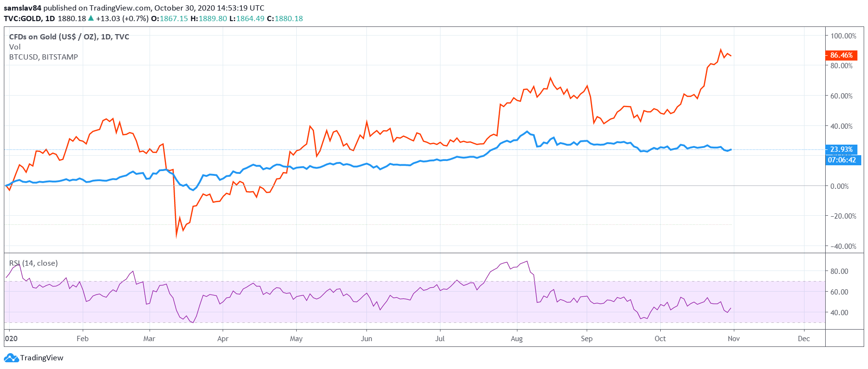This screenshot has height=369, width=868.
Task: Click the 80.00 label on RSI scale
Action: [x=839, y=271]
